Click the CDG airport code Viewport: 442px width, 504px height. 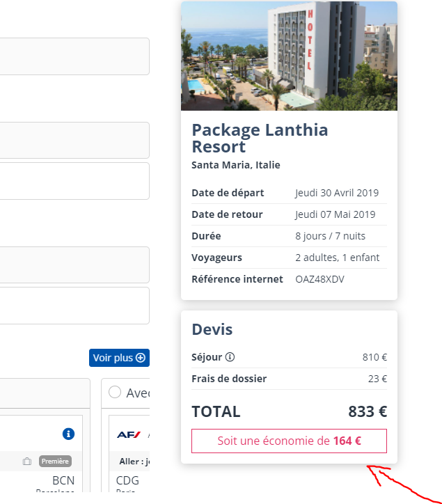127,481
